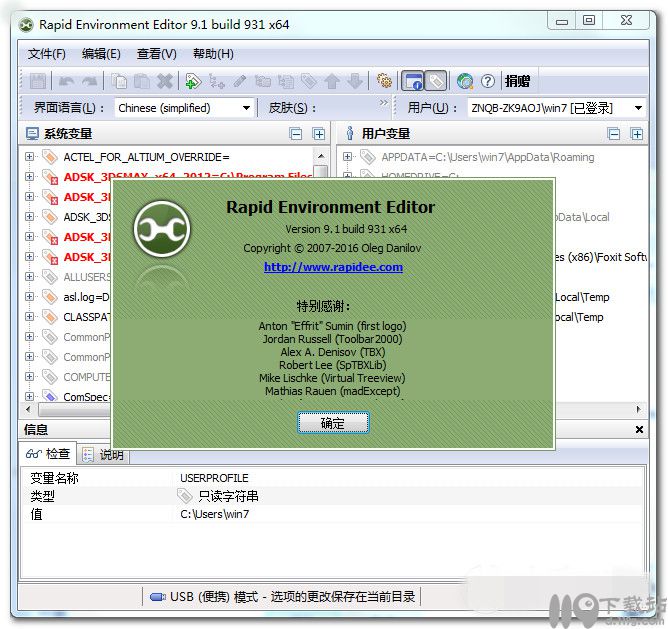Open the 帮助(H) menu
668x629 pixels.
tap(213, 54)
